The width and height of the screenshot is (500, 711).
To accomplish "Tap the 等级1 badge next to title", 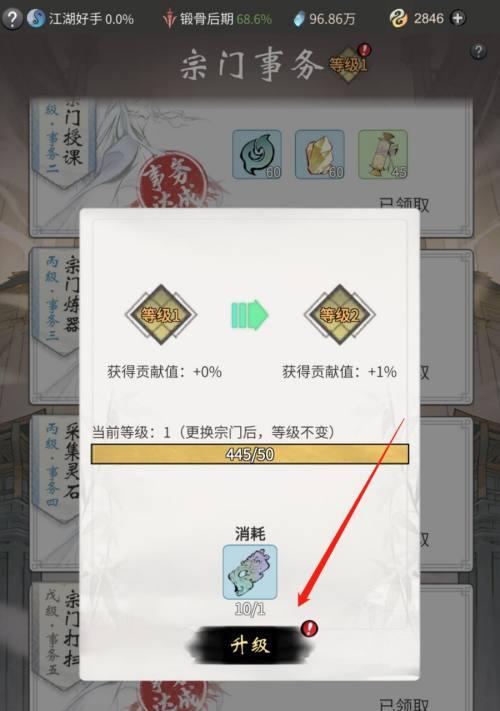I will pyautogui.click(x=348, y=65).
